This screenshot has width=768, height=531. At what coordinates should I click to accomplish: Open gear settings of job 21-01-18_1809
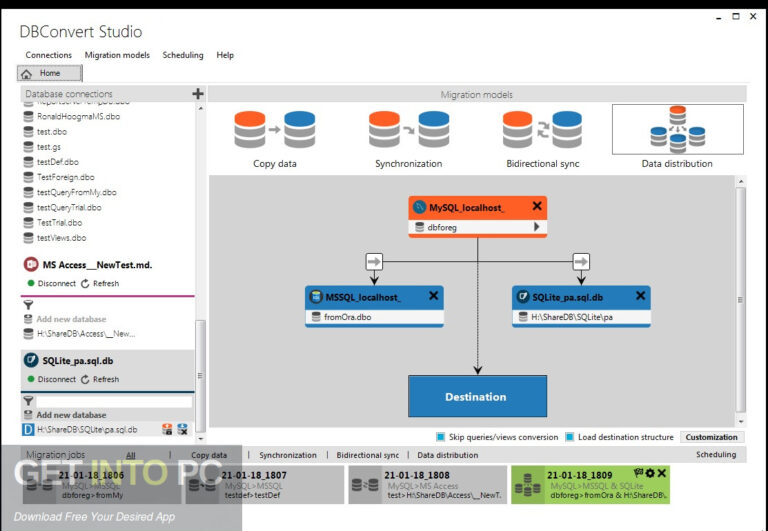650,473
